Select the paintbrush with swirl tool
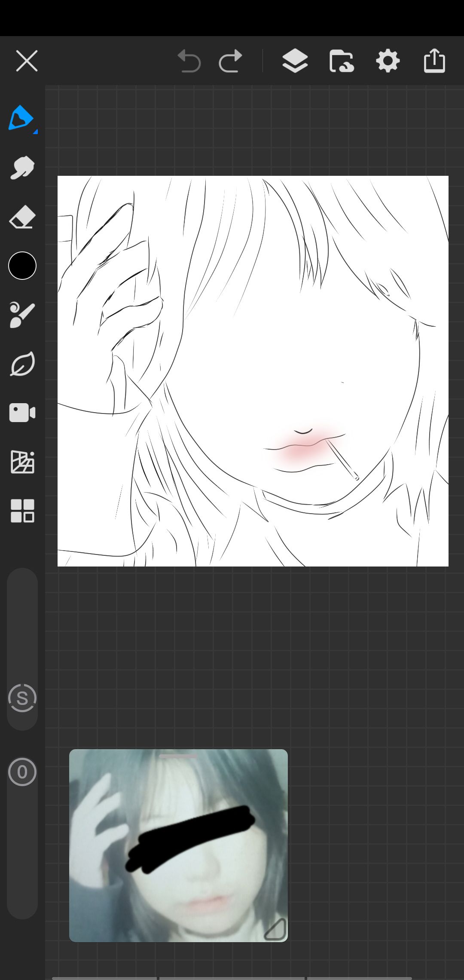 pos(22,315)
